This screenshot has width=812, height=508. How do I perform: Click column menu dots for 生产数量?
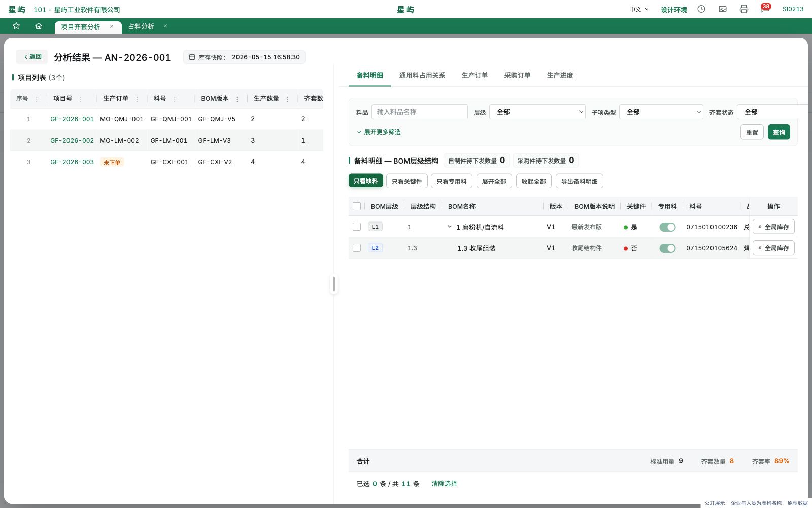tap(288, 99)
